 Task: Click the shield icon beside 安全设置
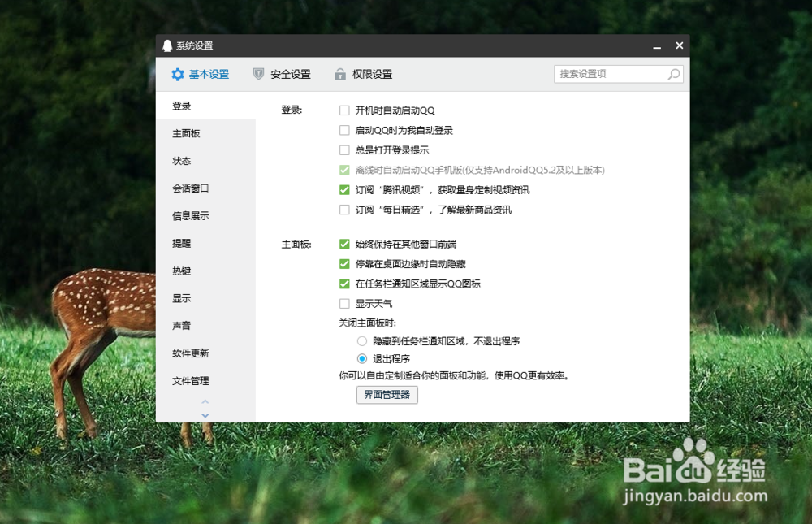click(258, 74)
